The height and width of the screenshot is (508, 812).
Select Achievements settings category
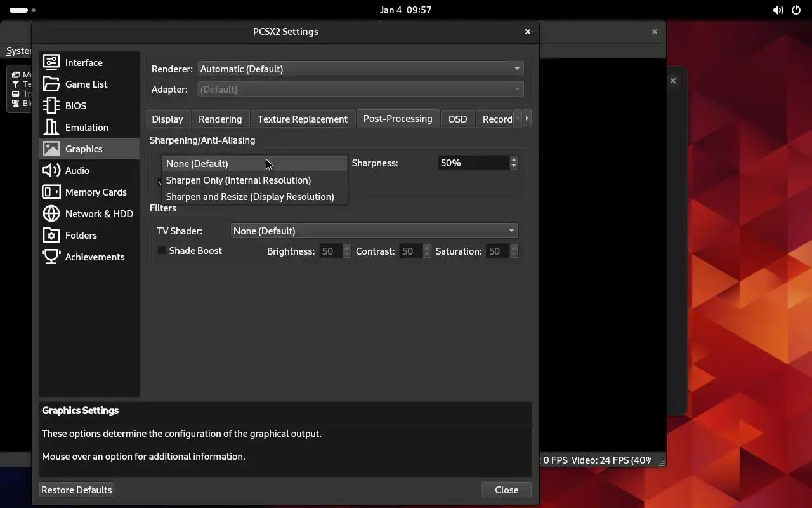89,257
